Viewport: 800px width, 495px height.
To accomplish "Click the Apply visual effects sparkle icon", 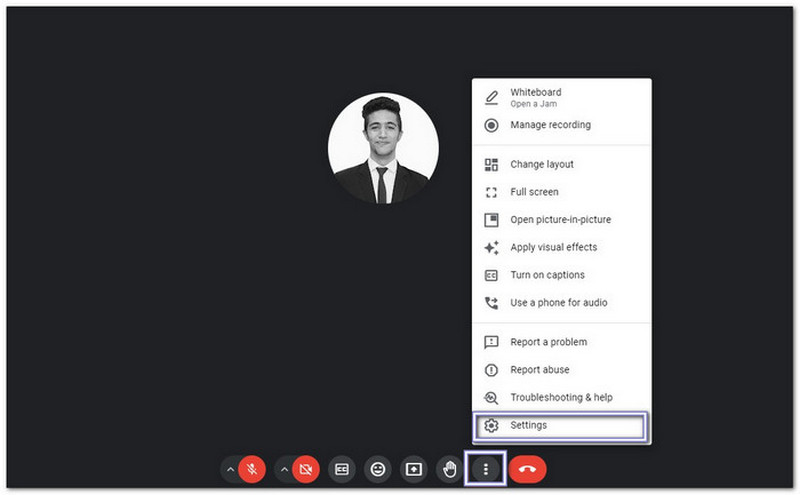I will pos(491,247).
